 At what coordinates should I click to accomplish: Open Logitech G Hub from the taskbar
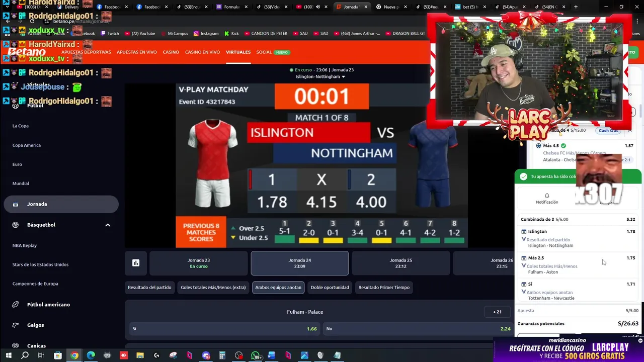coord(156,355)
